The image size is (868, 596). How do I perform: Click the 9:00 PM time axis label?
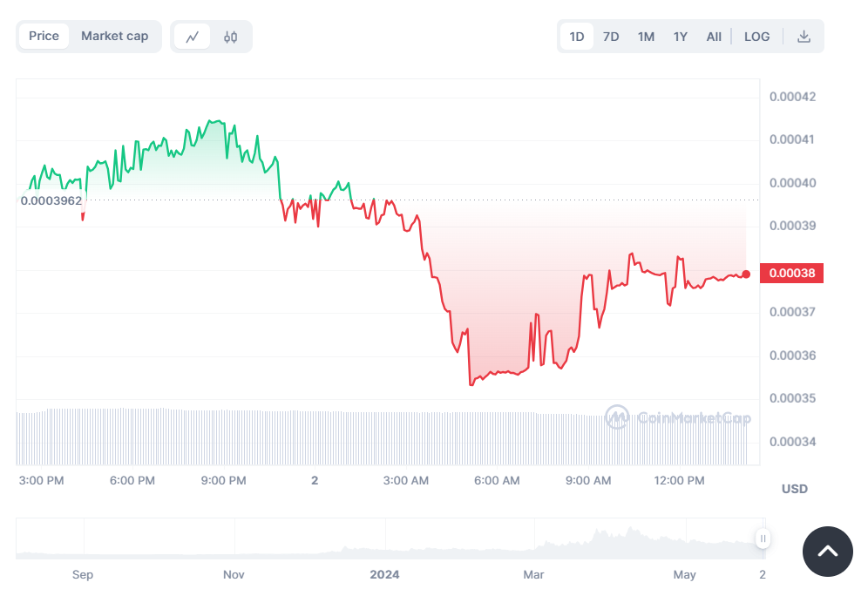pyautogui.click(x=224, y=480)
